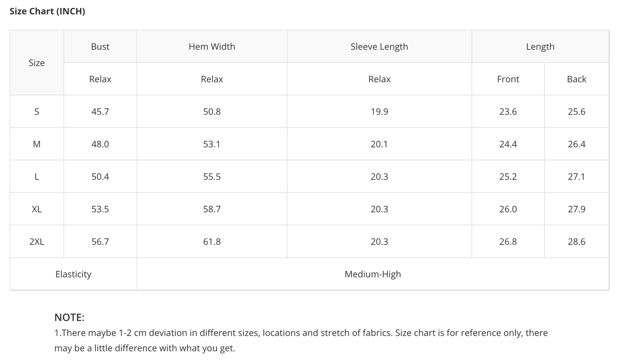Viewport: 624px width, 364px height.
Task: Click the XL size row label
Action: 37,209
